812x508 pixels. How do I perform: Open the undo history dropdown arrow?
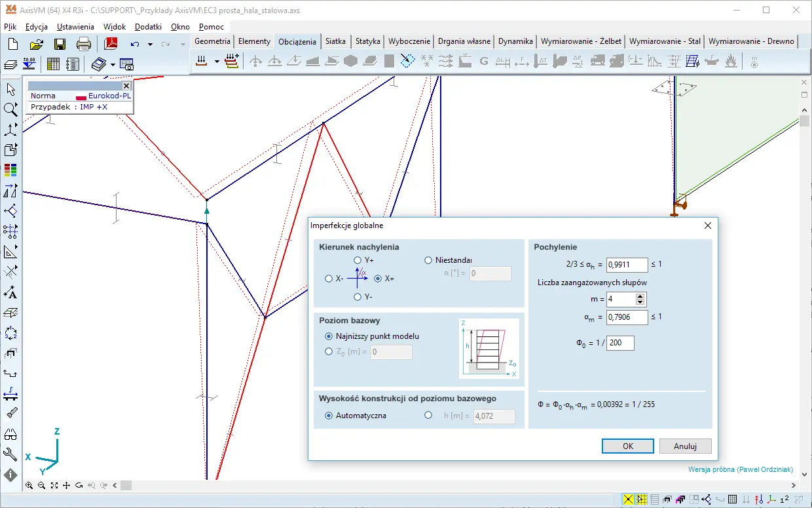click(150, 45)
